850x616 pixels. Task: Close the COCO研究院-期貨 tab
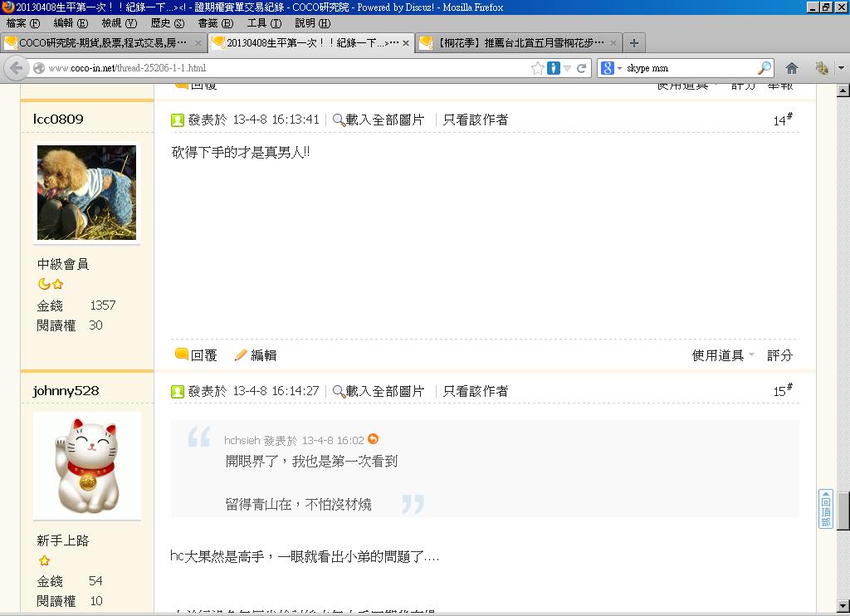point(198,43)
